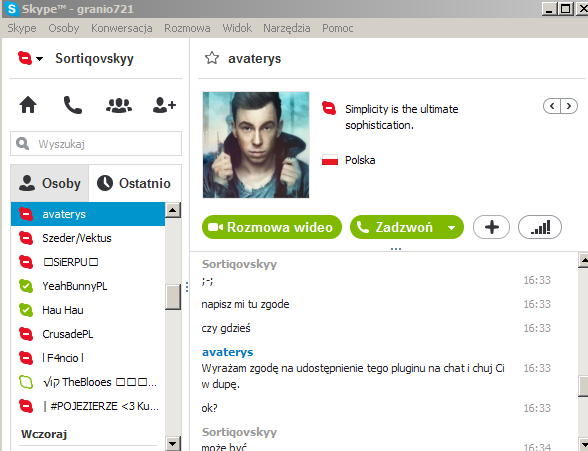
Task: Click the Sortiqovskyy profile name at top
Action: click(94, 58)
